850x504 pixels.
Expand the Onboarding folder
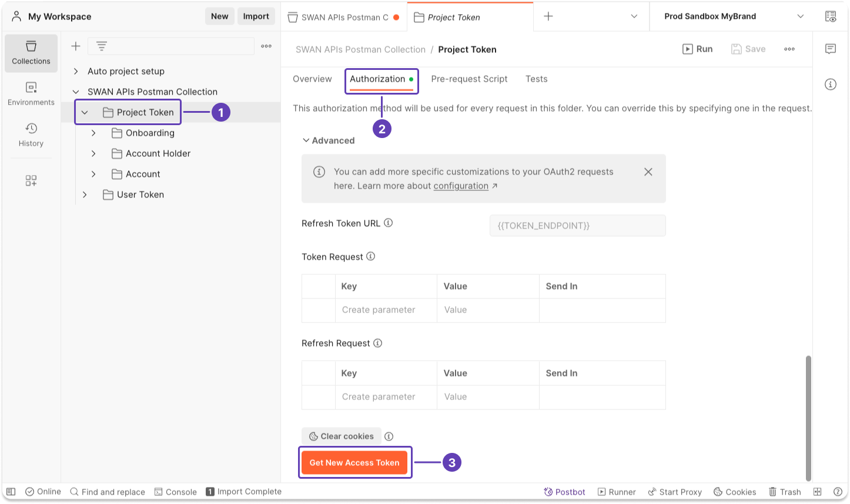tap(93, 133)
